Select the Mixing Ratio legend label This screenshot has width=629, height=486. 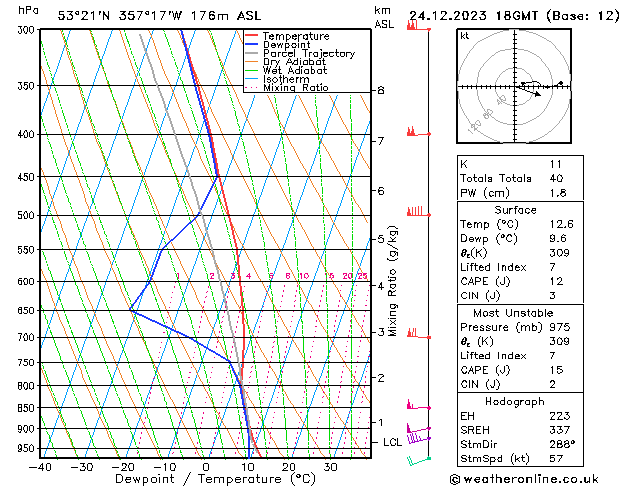296,88
